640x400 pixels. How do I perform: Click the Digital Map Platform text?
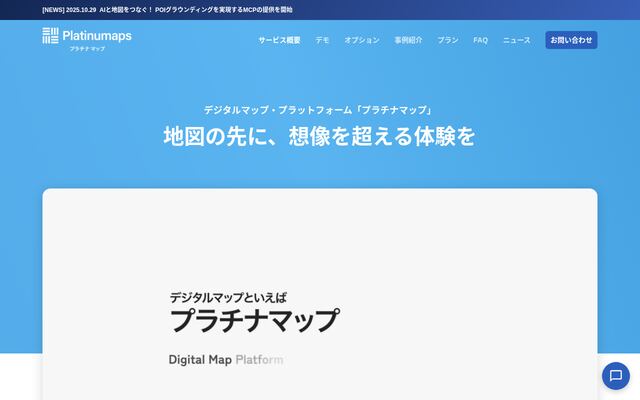coord(226,360)
